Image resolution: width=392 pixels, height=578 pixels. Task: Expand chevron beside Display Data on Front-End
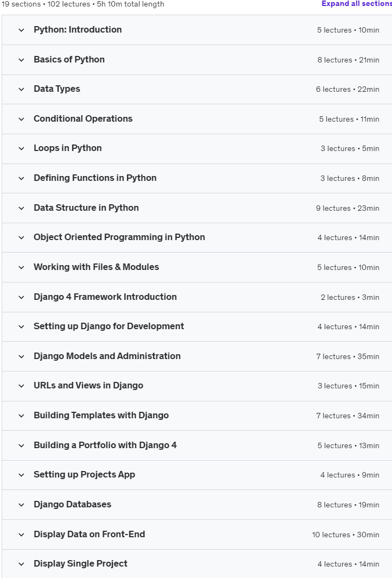point(21,535)
